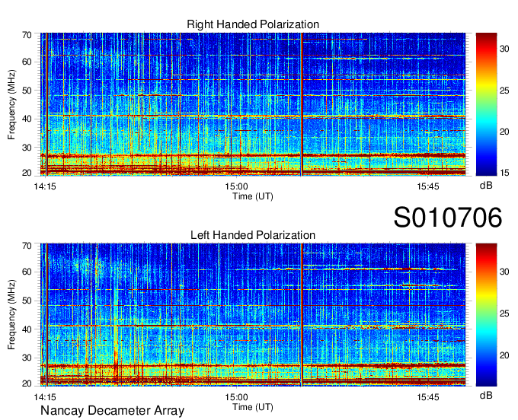
Task: Click inside the Right Handed Polarization spectrogram
Action: (253, 104)
